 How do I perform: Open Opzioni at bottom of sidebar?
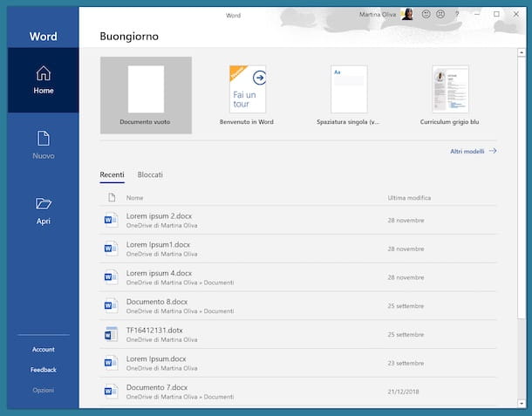[43, 390]
